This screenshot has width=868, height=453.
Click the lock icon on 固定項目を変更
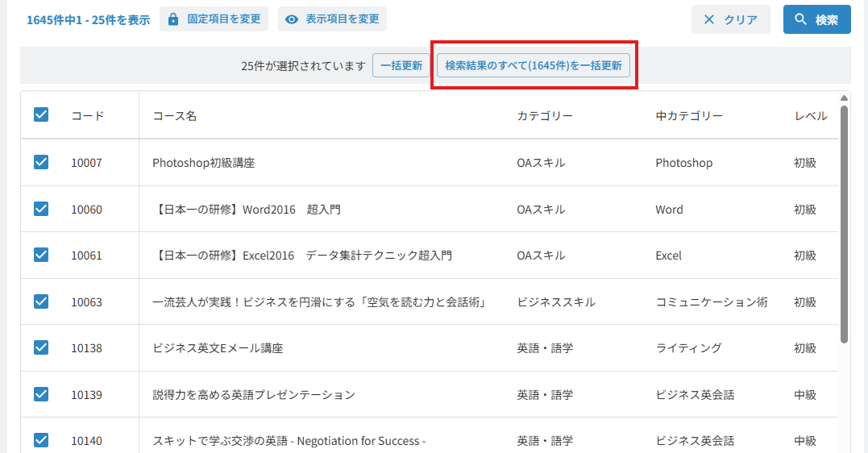click(173, 19)
